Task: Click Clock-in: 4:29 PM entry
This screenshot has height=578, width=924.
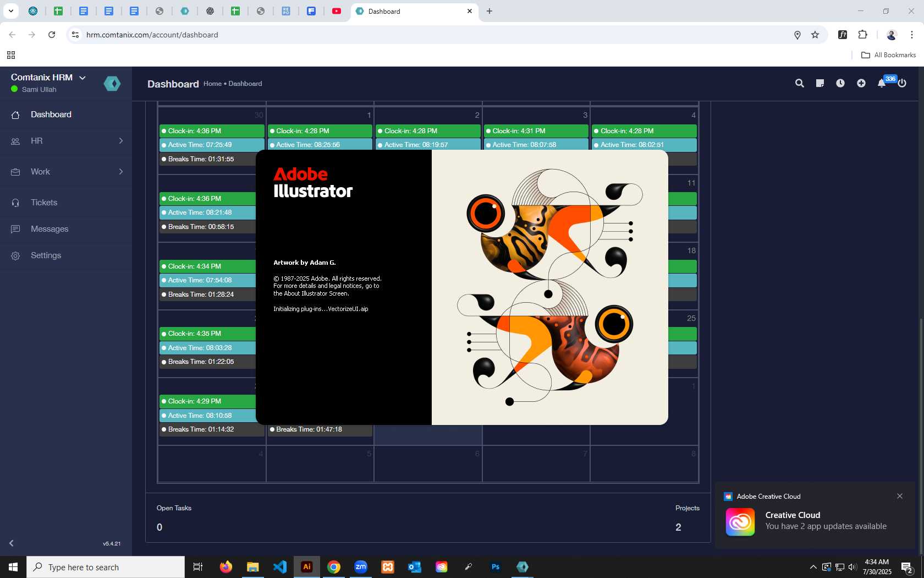Action: pos(207,401)
